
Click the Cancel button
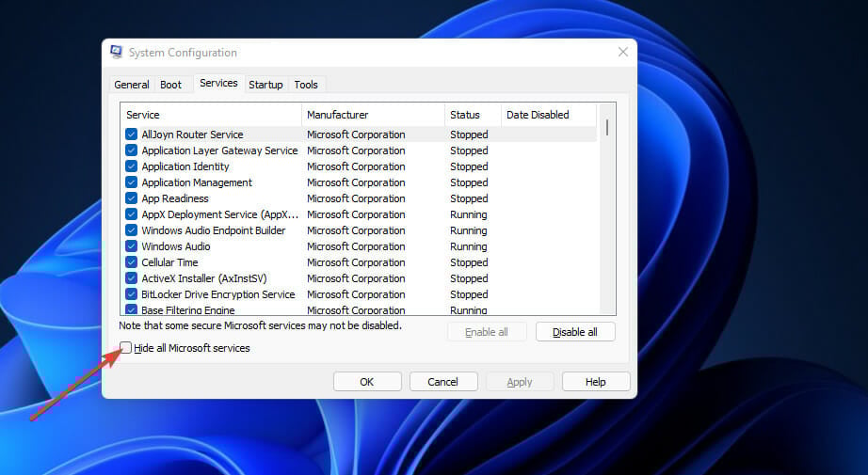pos(442,382)
